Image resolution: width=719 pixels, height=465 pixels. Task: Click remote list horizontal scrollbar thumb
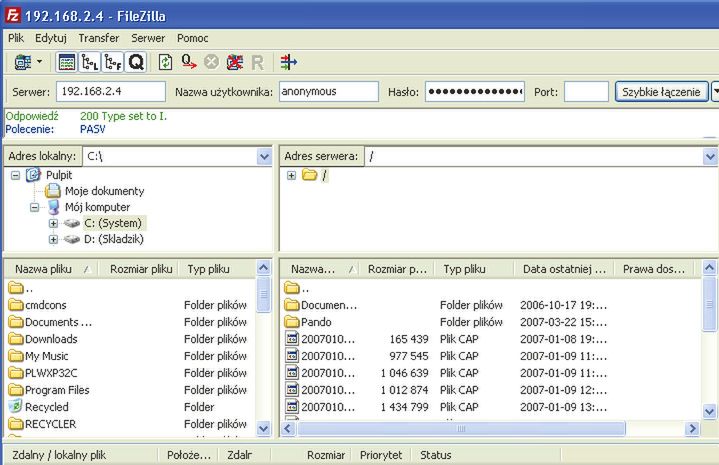(x=461, y=429)
